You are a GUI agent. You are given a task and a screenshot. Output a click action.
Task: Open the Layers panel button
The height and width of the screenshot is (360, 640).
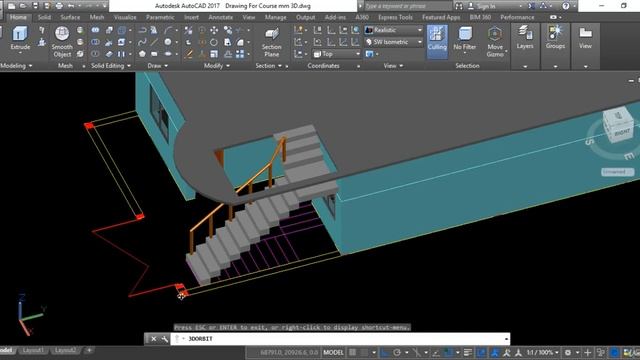point(525,38)
